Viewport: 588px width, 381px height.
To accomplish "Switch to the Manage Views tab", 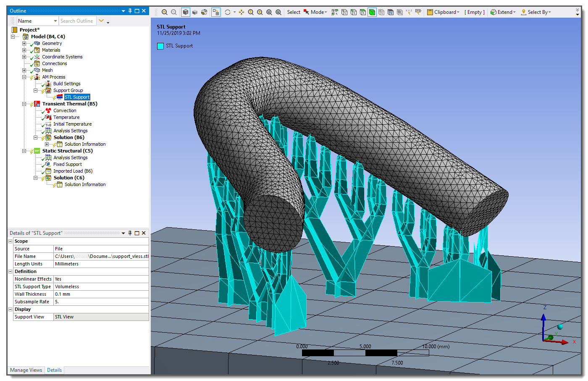I will pyautogui.click(x=26, y=370).
